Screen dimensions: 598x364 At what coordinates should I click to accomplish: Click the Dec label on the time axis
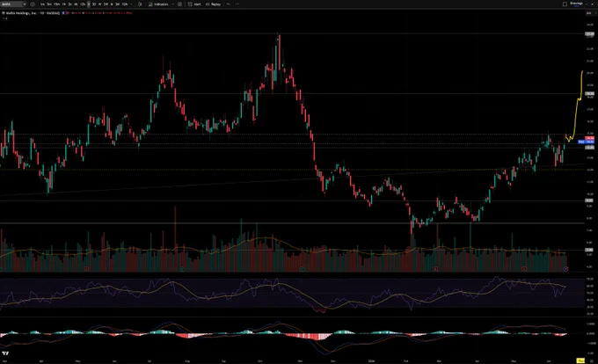click(x=333, y=361)
